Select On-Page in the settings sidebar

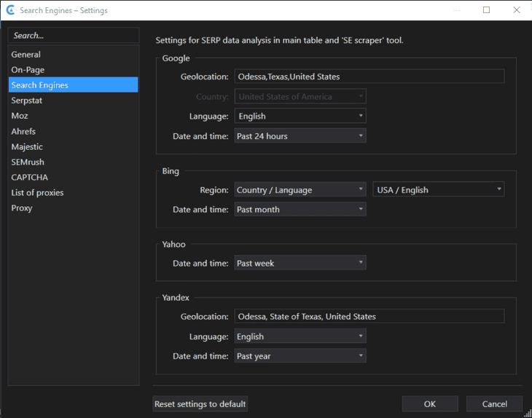[28, 70]
